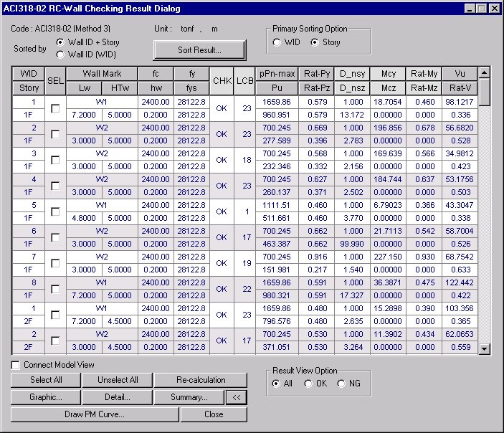This screenshot has height=433, width=504.
Task: Open the Graphic results view
Action: 46,397
